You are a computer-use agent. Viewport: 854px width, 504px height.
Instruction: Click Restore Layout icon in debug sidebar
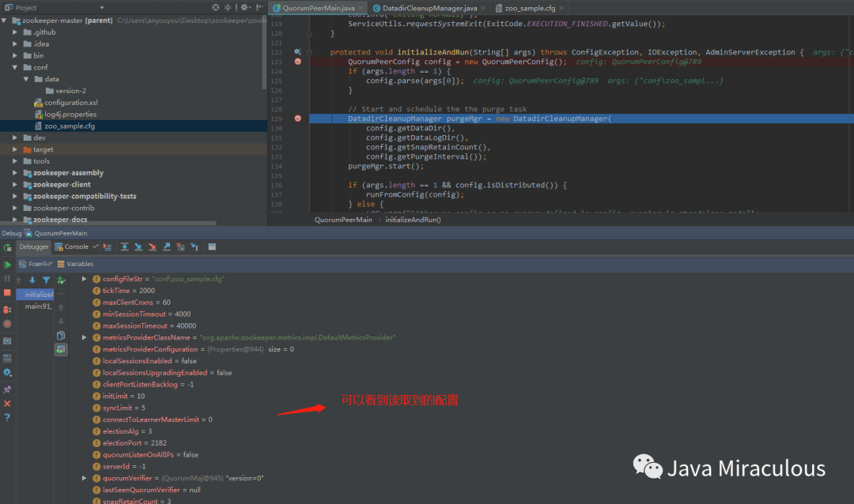pos(7,358)
